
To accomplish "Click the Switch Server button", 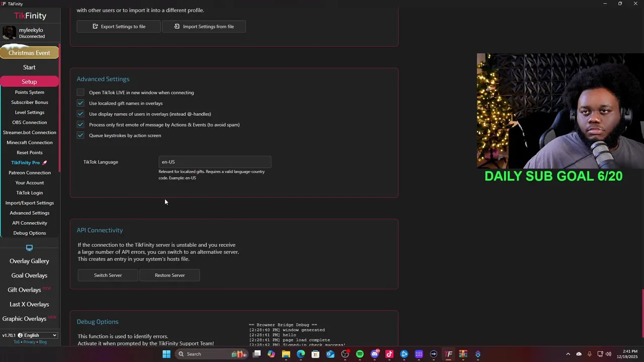I will (108, 276).
